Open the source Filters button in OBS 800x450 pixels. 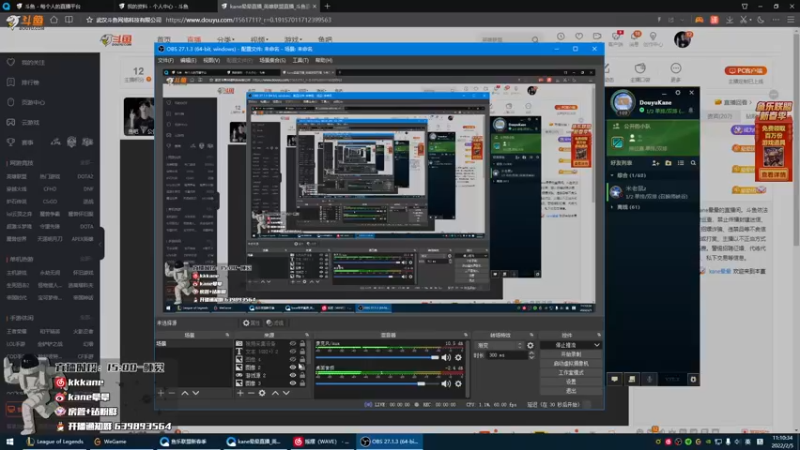tap(274, 323)
